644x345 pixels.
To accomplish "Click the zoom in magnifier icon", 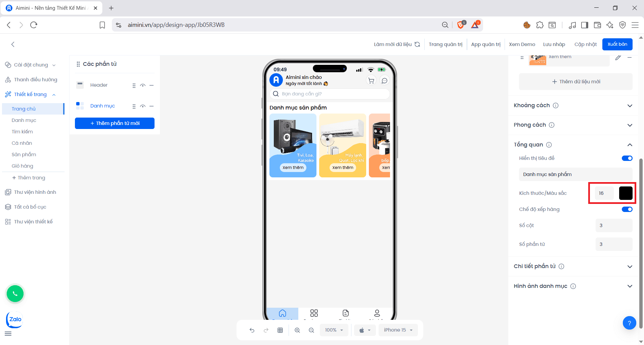I will click(297, 330).
